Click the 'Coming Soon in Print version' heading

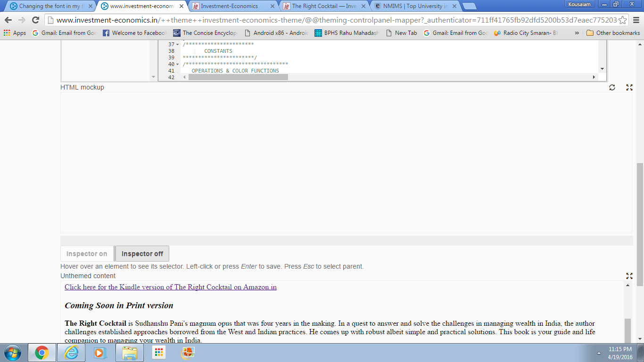pos(119,305)
